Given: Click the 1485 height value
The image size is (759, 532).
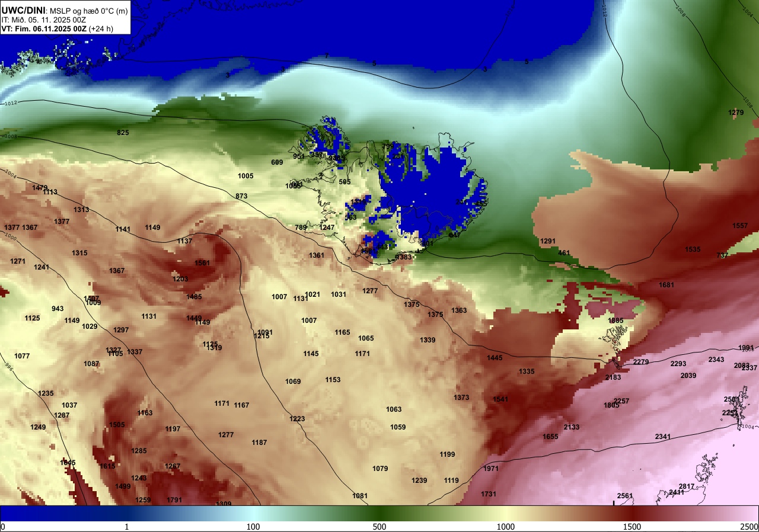Looking at the screenshot, I should (x=194, y=297).
